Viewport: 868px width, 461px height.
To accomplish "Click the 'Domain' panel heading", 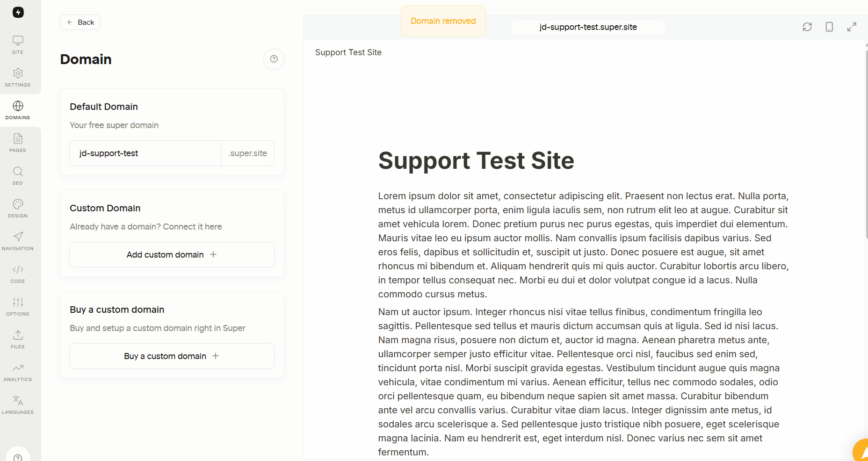I will [86, 59].
